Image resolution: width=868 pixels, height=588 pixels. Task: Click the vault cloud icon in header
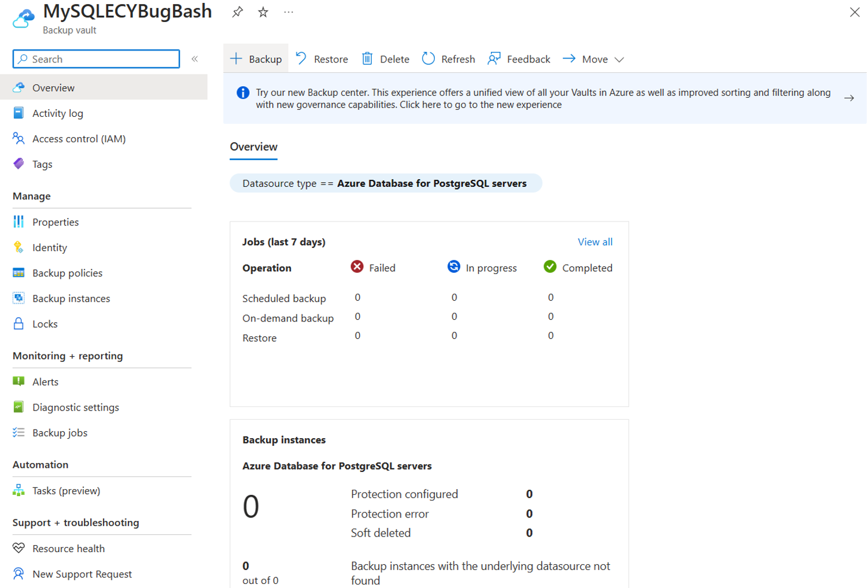[24, 18]
